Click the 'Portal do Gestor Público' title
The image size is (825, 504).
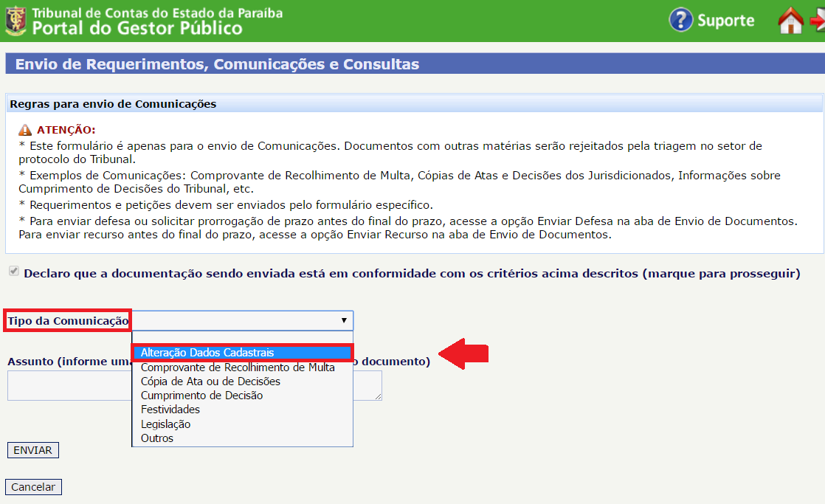coord(137,29)
